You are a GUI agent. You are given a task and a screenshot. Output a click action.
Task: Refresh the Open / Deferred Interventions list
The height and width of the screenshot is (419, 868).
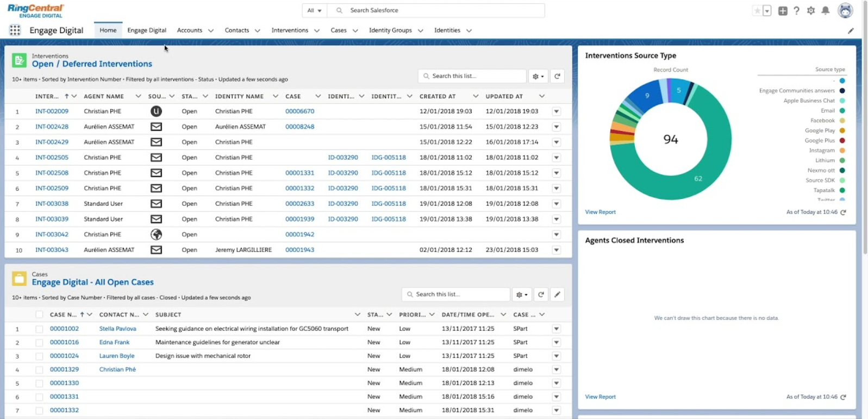(557, 76)
